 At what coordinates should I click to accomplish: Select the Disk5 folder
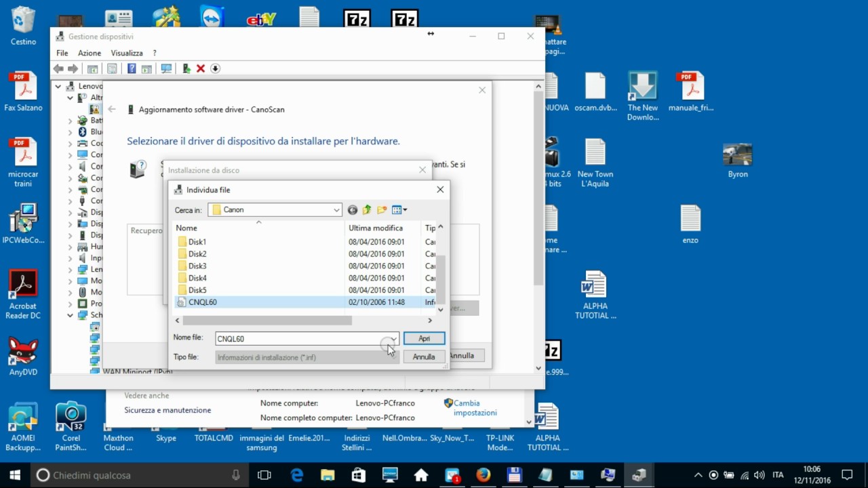pyautogui.click(x=197, y=290)
